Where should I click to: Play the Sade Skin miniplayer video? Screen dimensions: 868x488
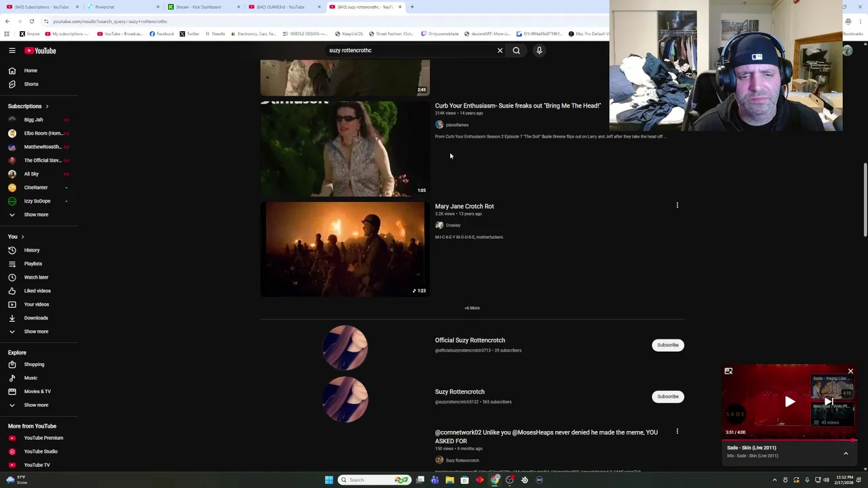(789, 402)
